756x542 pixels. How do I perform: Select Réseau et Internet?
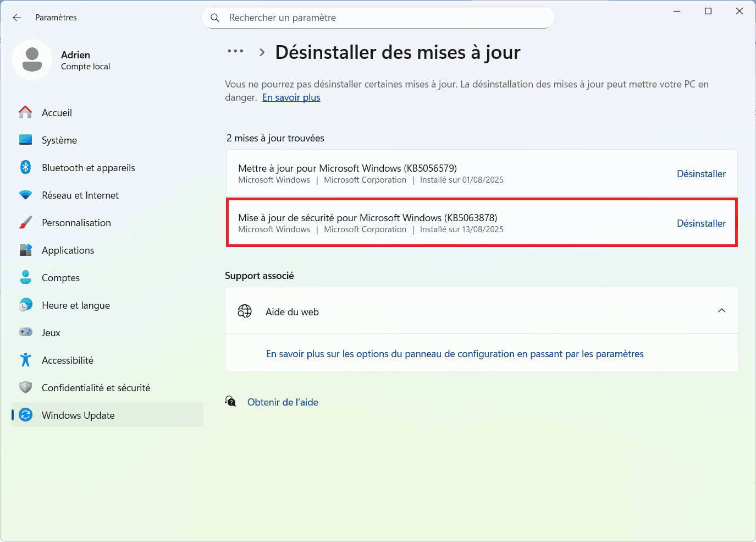point(107,195)
